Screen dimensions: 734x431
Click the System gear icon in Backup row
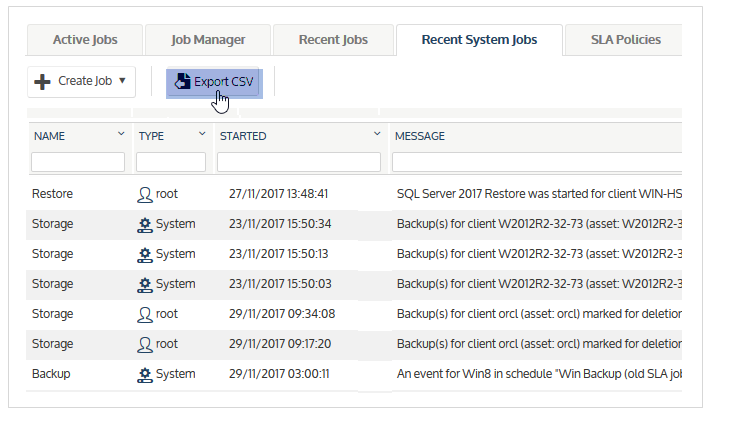145,374
